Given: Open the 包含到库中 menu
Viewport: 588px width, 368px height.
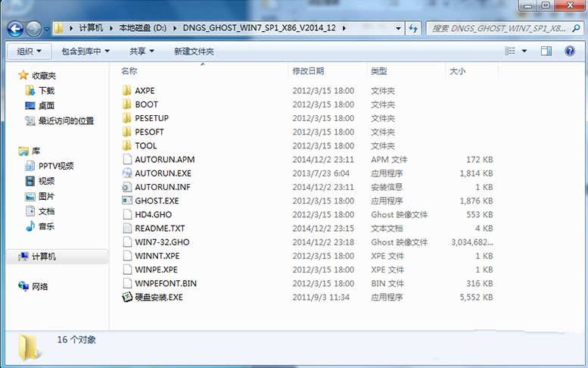Looking at the screenshot, I should (85, 51).
